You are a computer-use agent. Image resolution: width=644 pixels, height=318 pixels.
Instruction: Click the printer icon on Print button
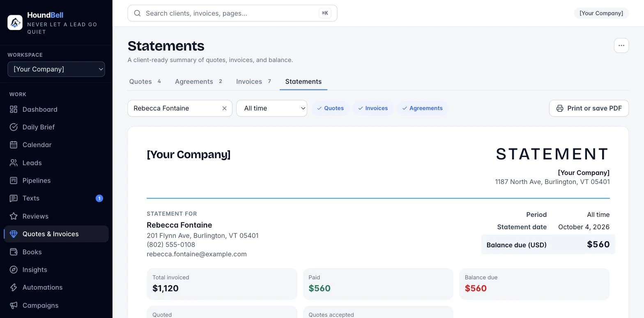coord(560,108)
